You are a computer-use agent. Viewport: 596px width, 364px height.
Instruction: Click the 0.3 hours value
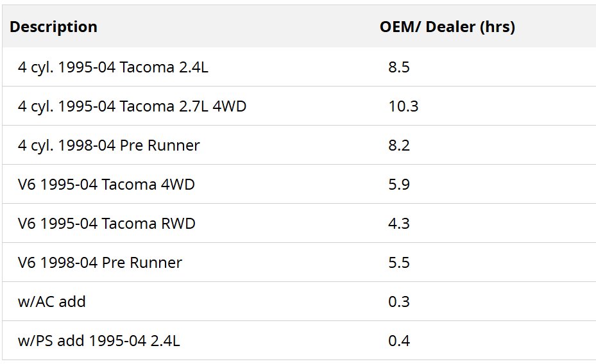(x=399, y=302)
